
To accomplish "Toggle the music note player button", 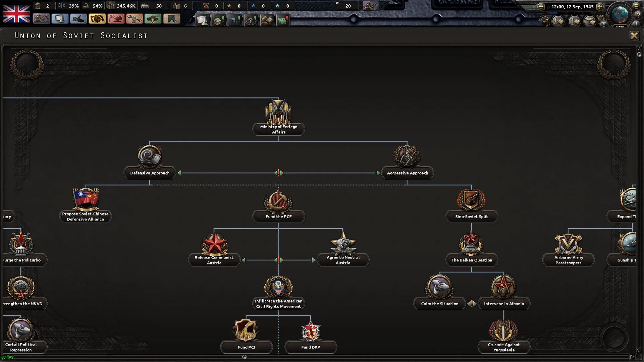I will point(544,21).
